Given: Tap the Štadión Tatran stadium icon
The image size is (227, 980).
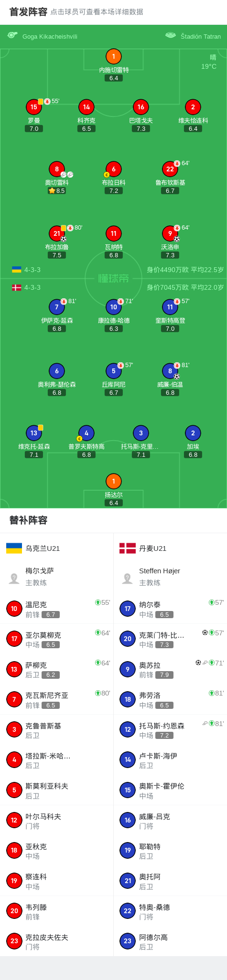Looking at the screenshot, I should pos(171,35).
